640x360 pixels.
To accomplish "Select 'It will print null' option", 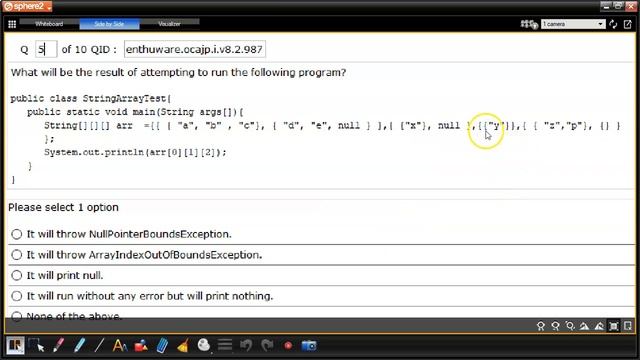I will click(x=16, y=276).
